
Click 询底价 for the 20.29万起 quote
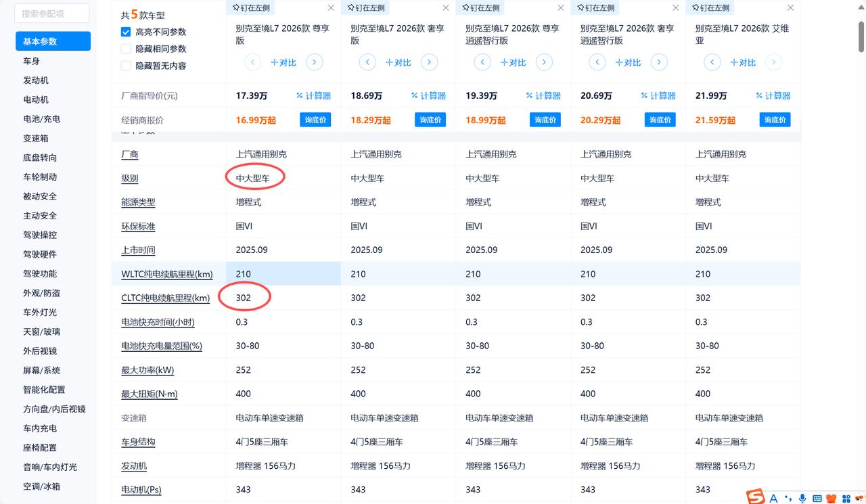coord(661,120)
